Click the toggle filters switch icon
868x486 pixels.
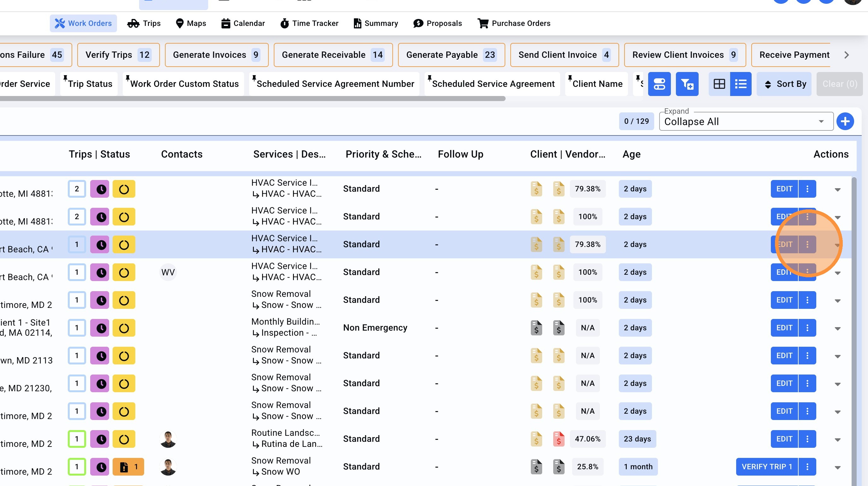click(x=659, y=84)
